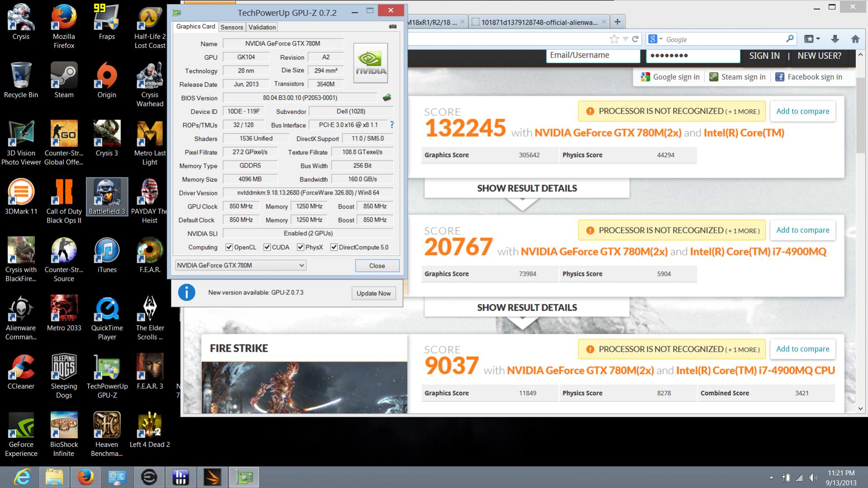This screenshot has width=868, height=488.
Task: Click Google sign in option
Action: coord(670,77)
